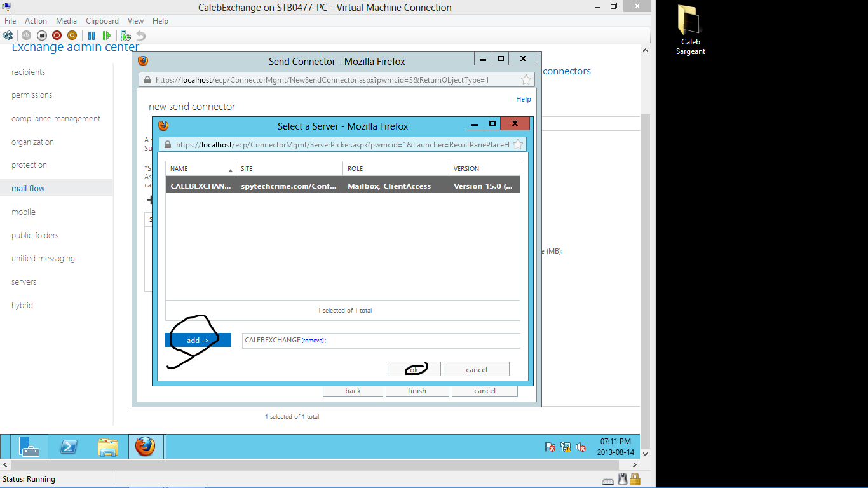Open the Action menu
Screen dimensions: 868x488
pyautogui.click(x=36, y=21)
